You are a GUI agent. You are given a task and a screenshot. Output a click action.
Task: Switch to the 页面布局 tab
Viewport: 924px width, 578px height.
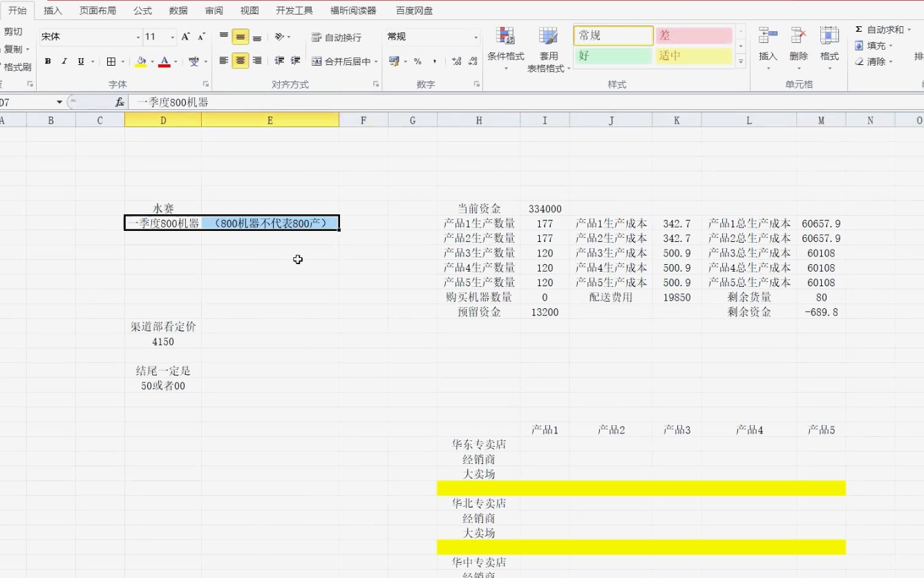click(x=97, y=10)
